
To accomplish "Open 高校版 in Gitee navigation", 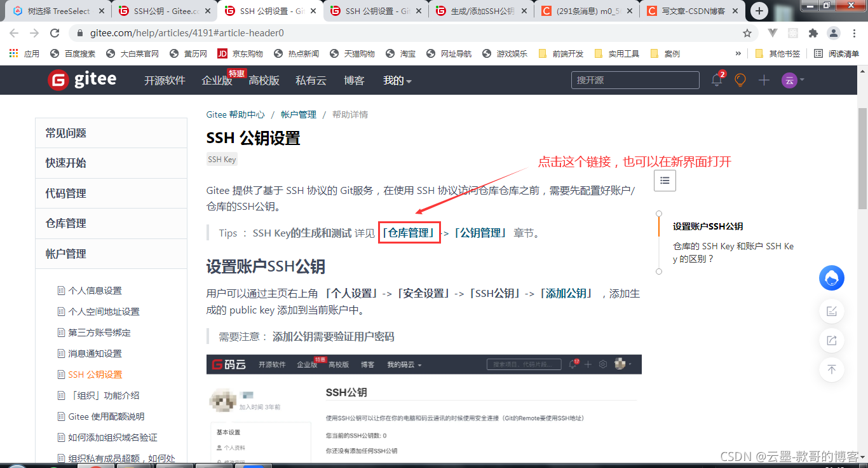I will [264, 80].
